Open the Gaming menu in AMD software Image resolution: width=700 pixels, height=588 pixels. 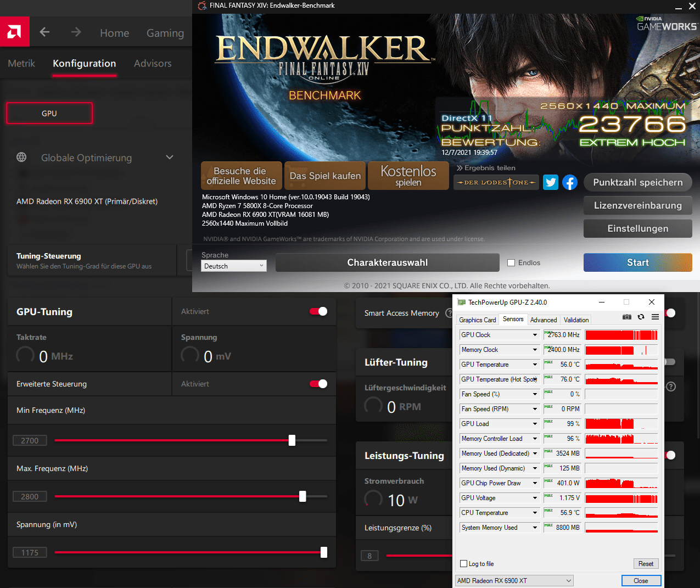(165, 33)
